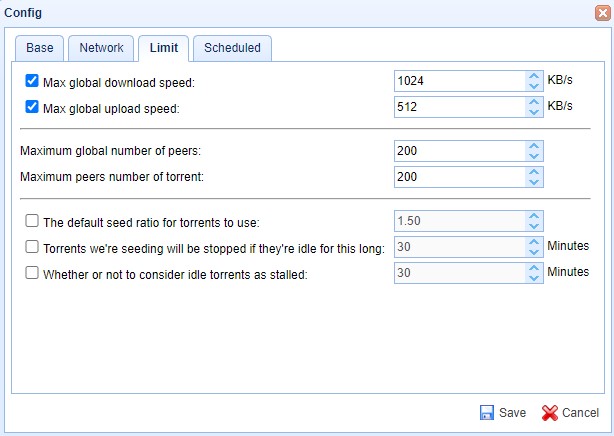Select the Limit tab

click(164, 48)
